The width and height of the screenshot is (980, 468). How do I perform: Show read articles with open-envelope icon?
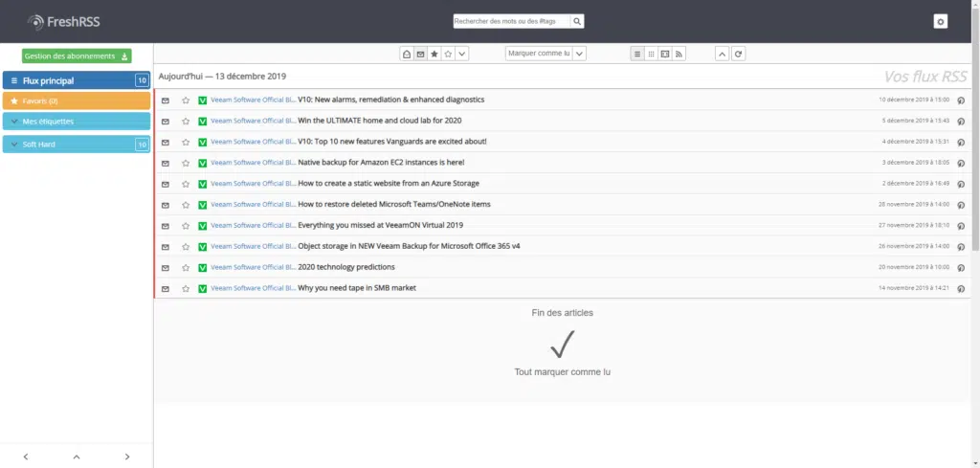pos(407,55)
